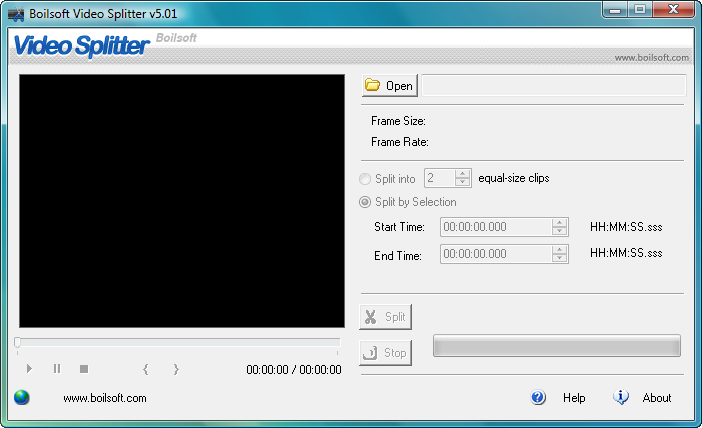Minimize the Boilsoft Video Splitter window

[615, 9]
